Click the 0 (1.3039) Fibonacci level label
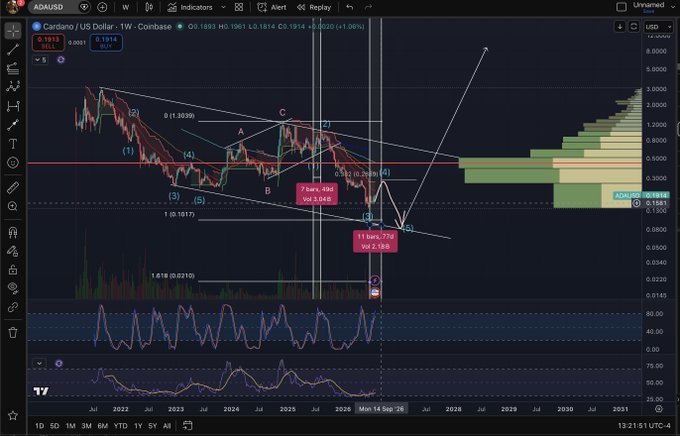Image resolution: width=680 pixels, height=436 pixels. (179, 116)
